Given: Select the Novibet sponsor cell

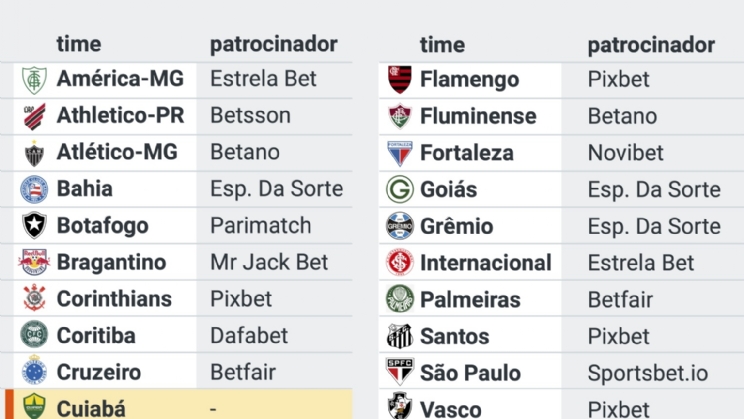Looking at the screenshot, I should point(625,153).
